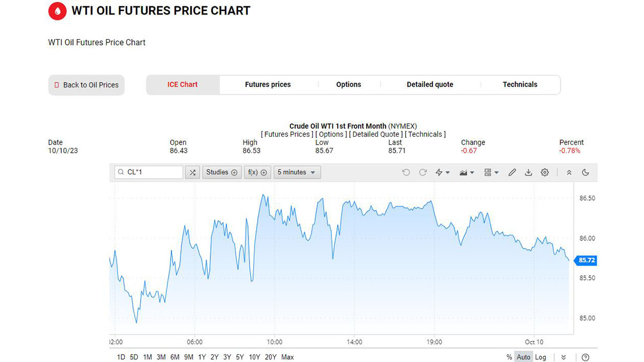Redo the chart change
Screen dimensions: 644x362
(x=423, y=172)
